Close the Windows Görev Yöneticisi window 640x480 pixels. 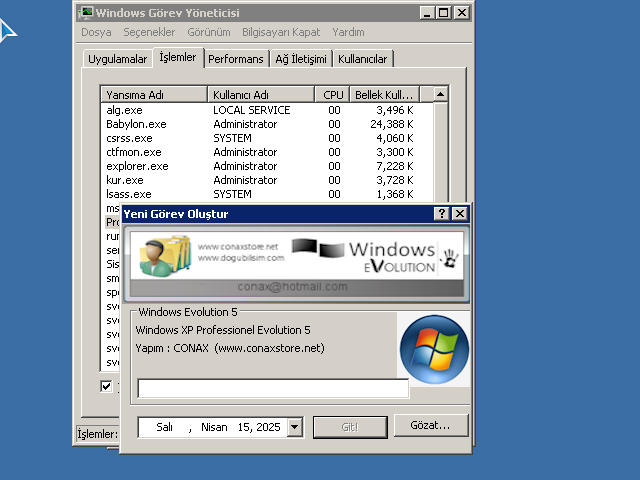(x=462, y=13)
